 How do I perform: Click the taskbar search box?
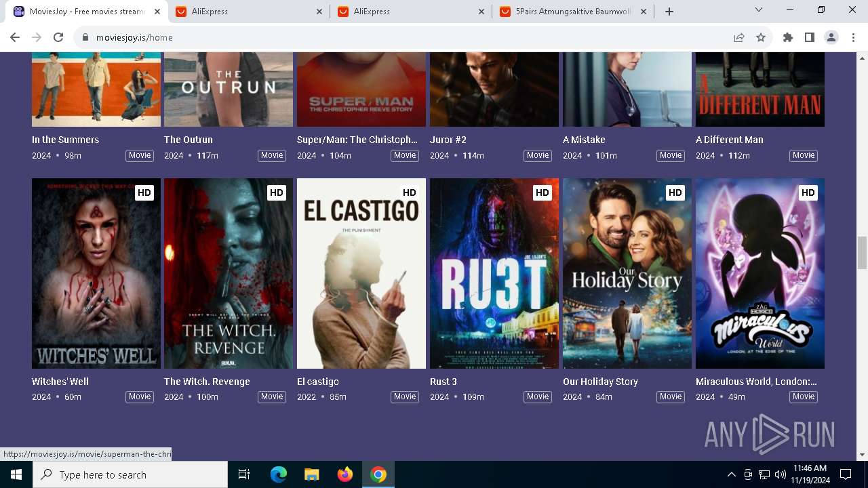tap(130, 474)
